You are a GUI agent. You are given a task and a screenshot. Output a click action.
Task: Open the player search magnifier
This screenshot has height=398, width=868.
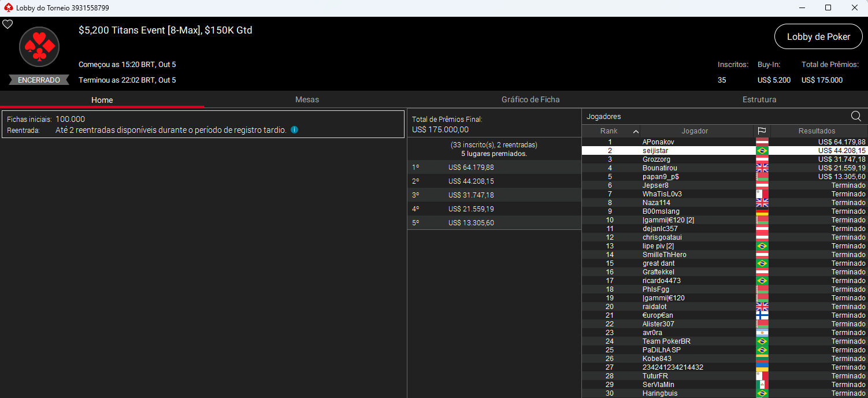point(856,116)
